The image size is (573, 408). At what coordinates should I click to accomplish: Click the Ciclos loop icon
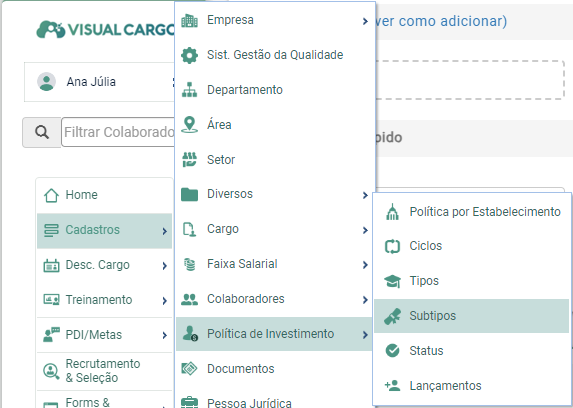(392, 246)
